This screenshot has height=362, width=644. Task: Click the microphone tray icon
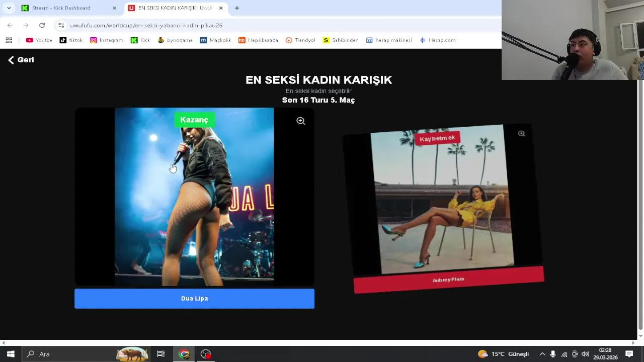click(x=553, y=354)
